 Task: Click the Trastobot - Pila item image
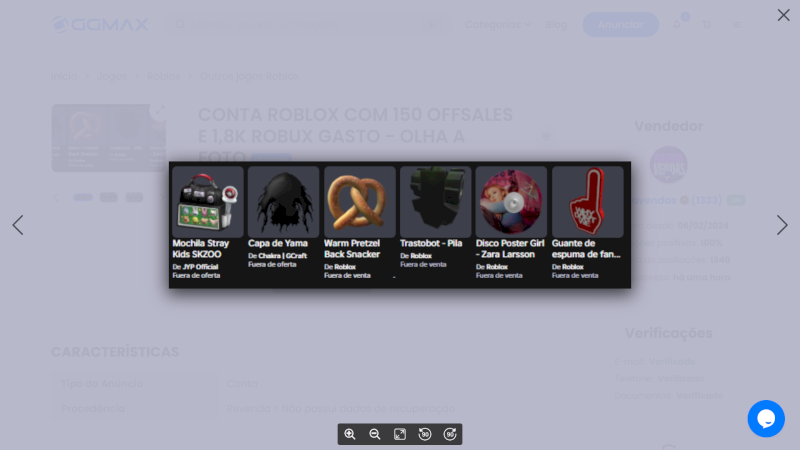pyautogui.click(x=435, y=202)
